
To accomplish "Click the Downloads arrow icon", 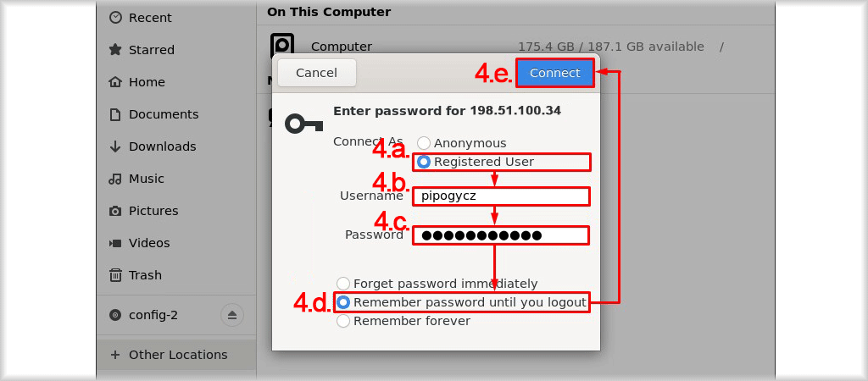I will [x=115, y=146].
